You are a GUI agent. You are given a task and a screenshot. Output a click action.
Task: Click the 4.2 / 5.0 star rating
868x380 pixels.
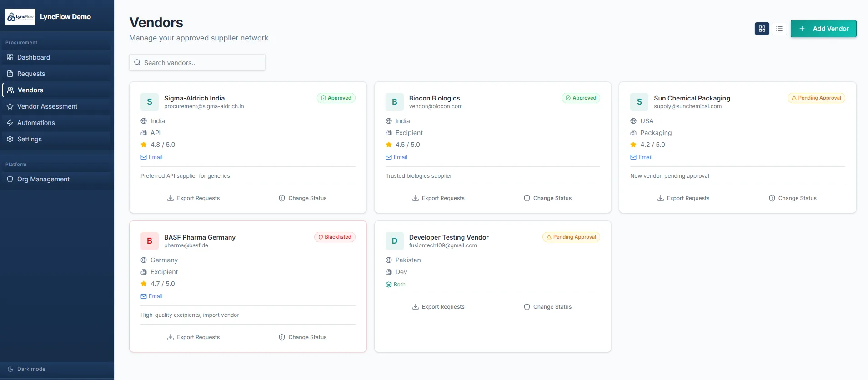click(x=647, y=145)
